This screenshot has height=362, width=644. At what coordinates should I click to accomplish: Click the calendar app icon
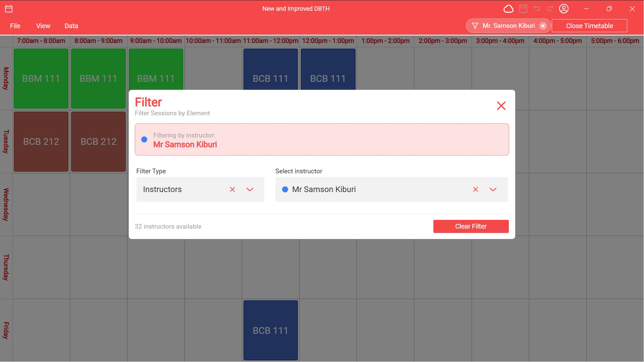pyautogui.click(x=9, y=9)
